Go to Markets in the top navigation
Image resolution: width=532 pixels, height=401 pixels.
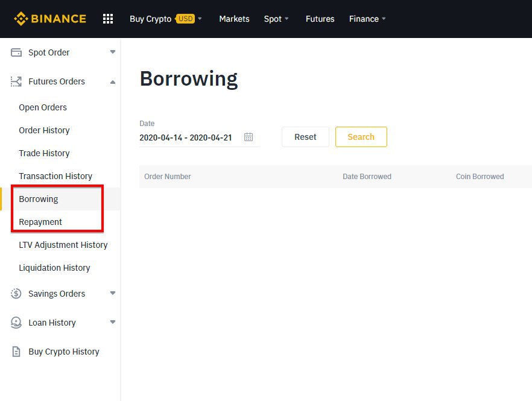(234, 19)
